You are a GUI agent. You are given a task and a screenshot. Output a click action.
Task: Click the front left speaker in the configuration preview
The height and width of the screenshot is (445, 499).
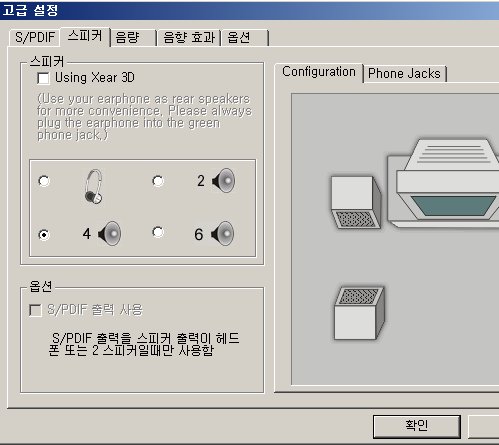pos(357,202)
